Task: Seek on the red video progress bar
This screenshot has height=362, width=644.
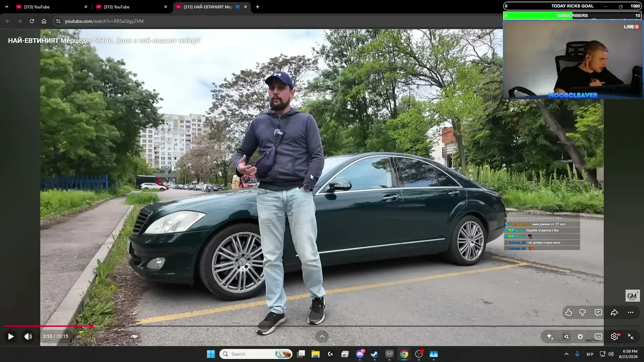Action: coord(322,326)
